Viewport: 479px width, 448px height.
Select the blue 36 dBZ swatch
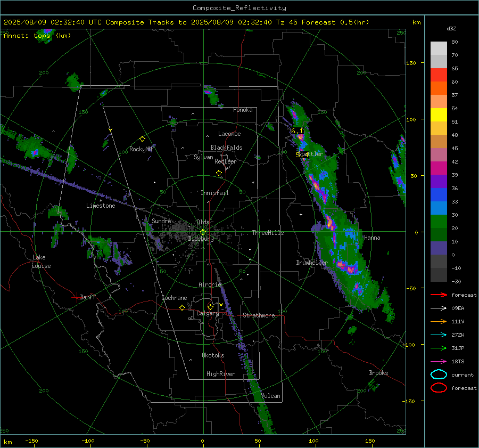[439, 195]
